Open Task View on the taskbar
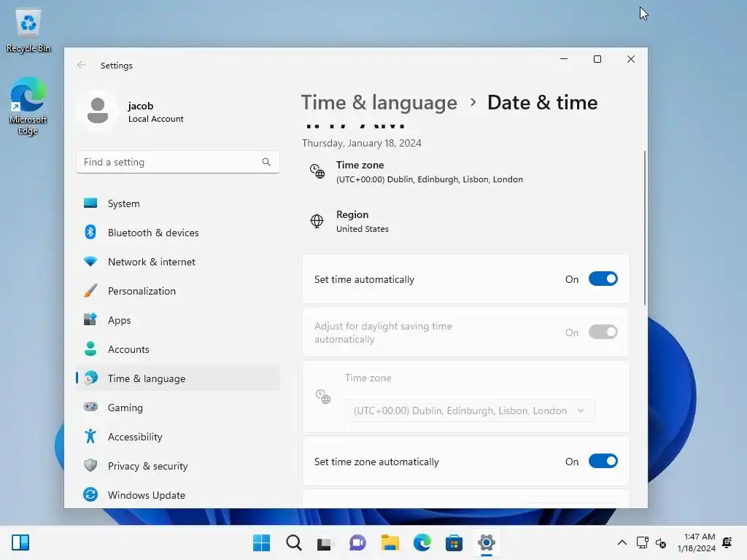The width and height of the screenshot is (747, 560). [x=325, y=542]
